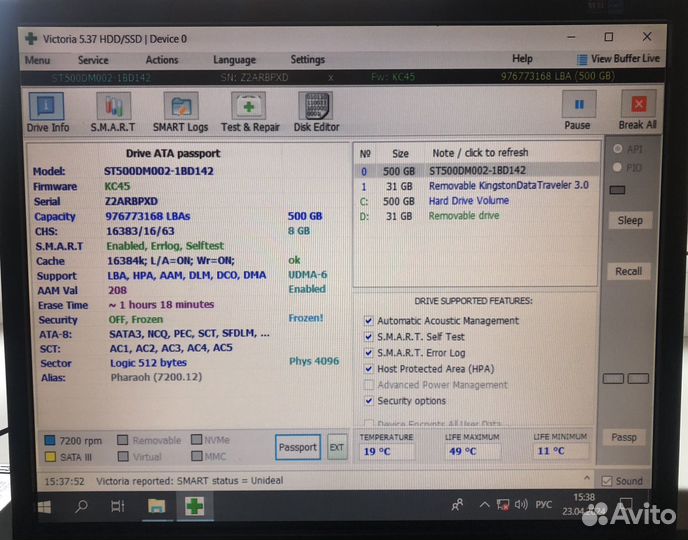This screenshot has width=688, height=540.
Task: Select C: Hard Drive Volume row
Action: 476,201
